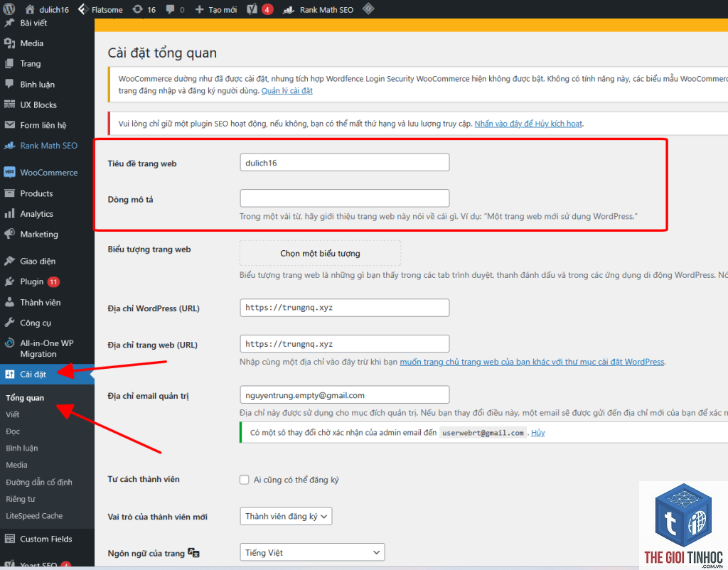Focus the Địa chỉ email quản trị field
The image size is (728, 570).
tap(345, 395)
